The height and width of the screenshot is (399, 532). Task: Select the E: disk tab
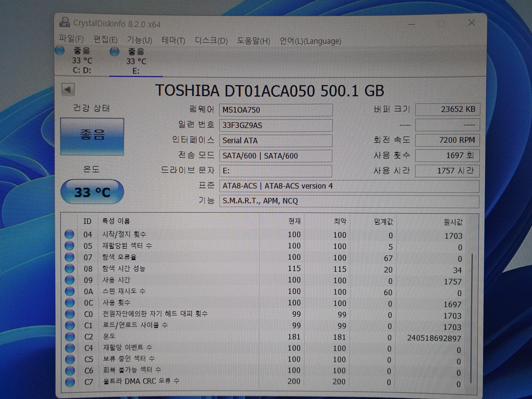pyautogui.click(x=136, y=61)
